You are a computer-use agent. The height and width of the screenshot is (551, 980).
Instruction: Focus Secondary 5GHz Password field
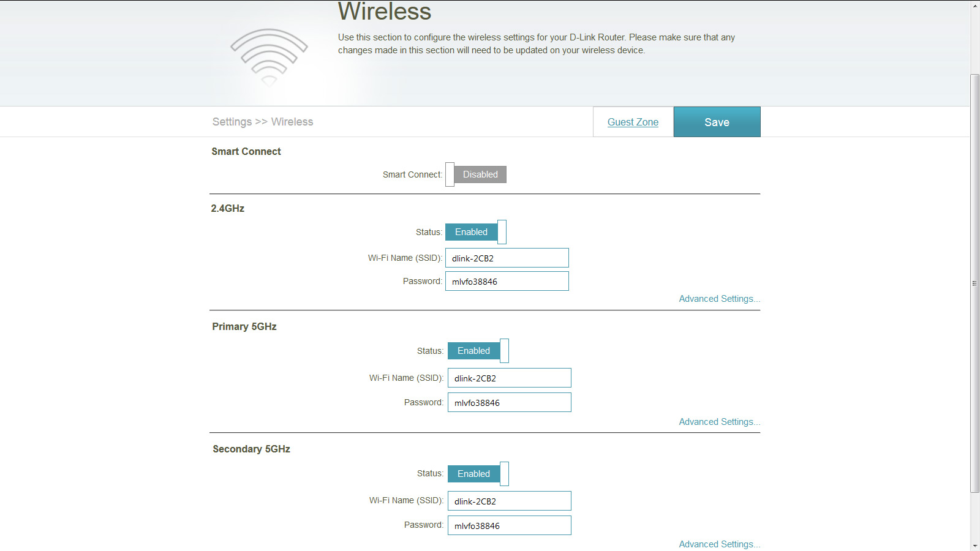tap(510, 525)
